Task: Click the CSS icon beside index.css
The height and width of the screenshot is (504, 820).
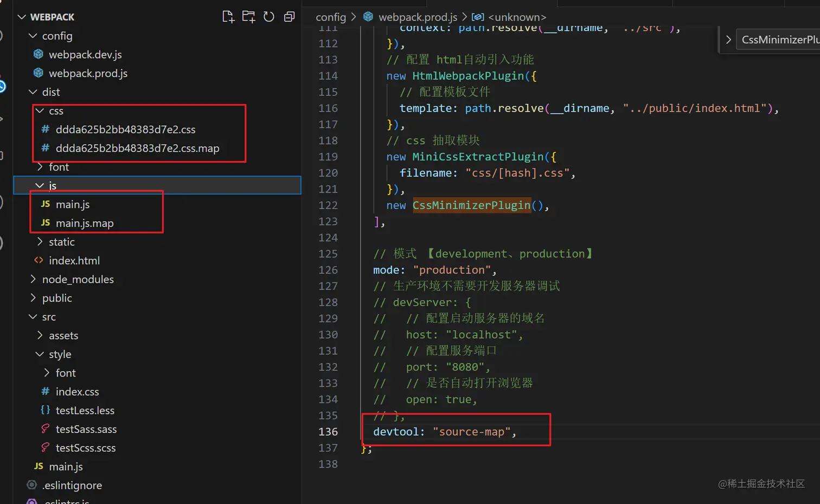Action: 46,391
